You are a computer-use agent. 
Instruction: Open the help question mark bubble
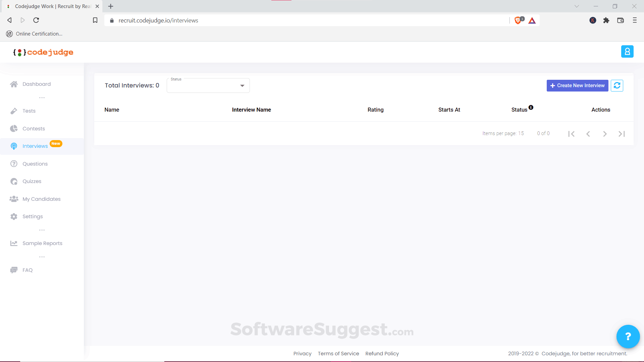coord(628,337)
